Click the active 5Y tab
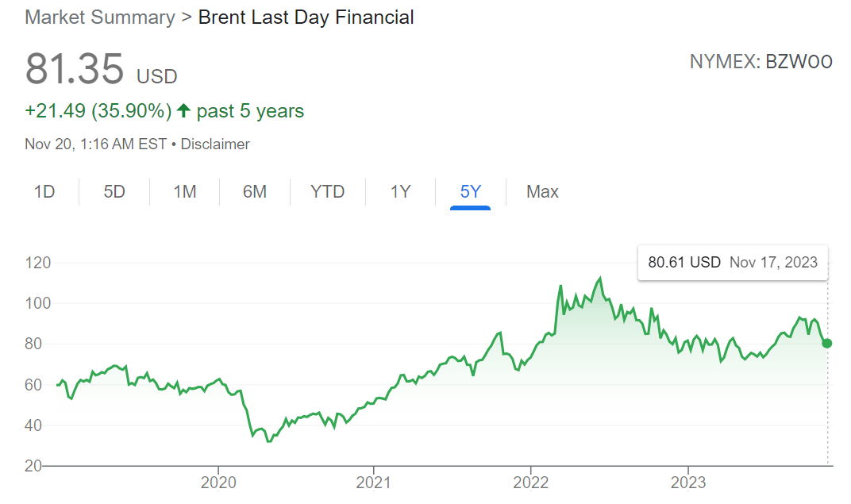 (x=471, y=192)
